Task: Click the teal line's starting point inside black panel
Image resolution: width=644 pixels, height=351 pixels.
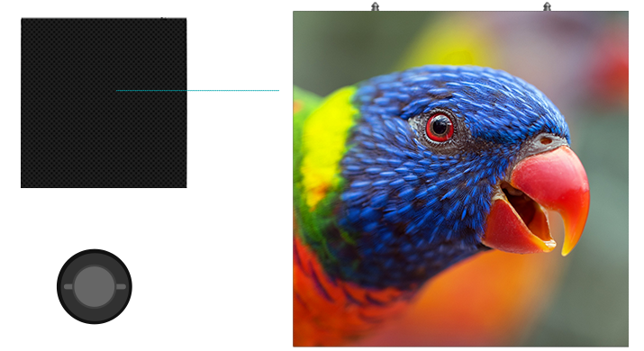Action: (x=117, y=90)
